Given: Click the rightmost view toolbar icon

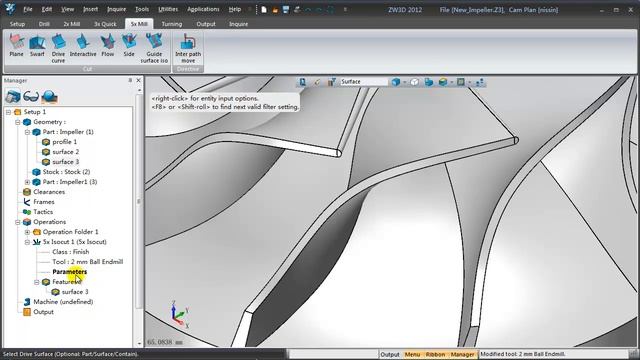Looking at the screenshot, I should 480,82.
